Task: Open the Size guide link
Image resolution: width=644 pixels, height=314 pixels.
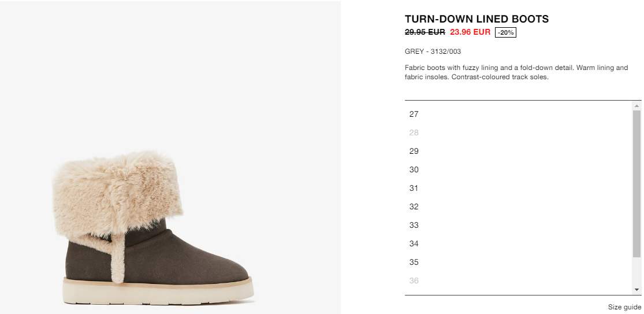Action: 624,307
